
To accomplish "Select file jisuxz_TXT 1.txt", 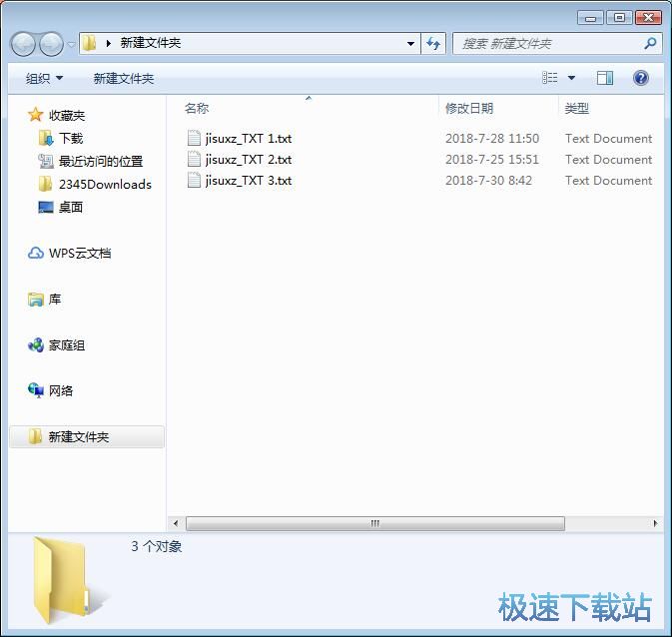I will (x=249, y=139).
